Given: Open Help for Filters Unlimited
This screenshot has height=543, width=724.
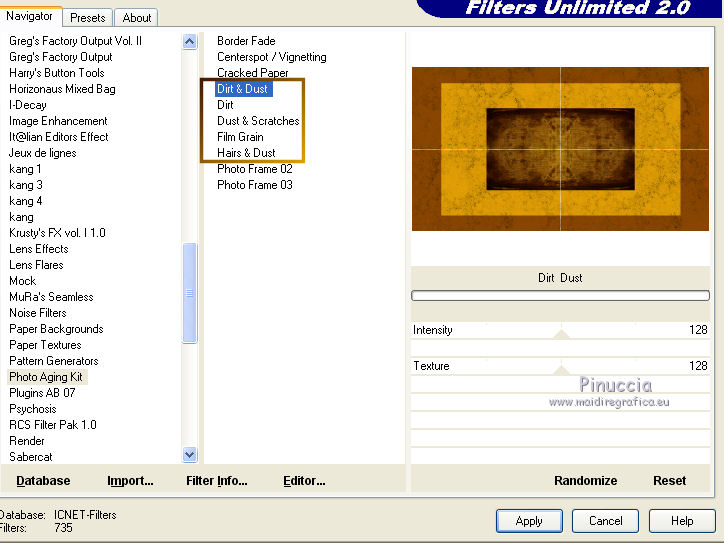Looking at the screenshot, I should [682, 521].
